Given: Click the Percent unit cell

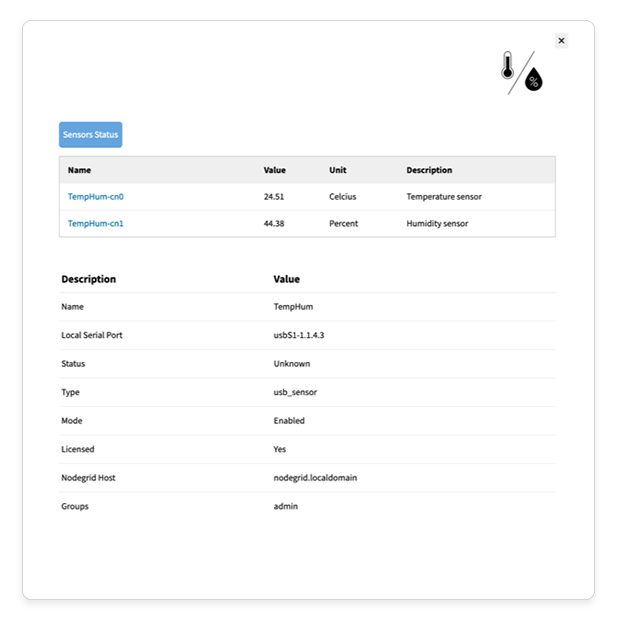Looking at the screenshot, I should pyautogui.click(x=344, y=224).
